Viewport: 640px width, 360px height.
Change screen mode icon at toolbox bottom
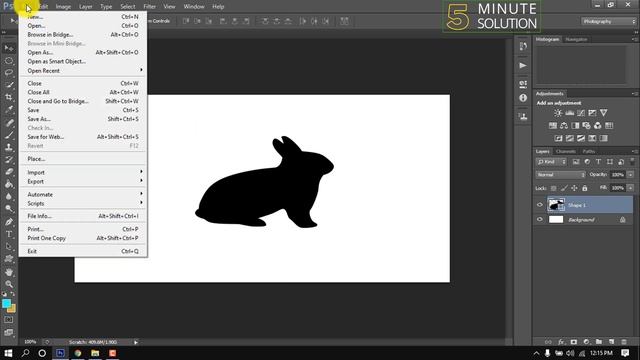click(x=9, y=333)
